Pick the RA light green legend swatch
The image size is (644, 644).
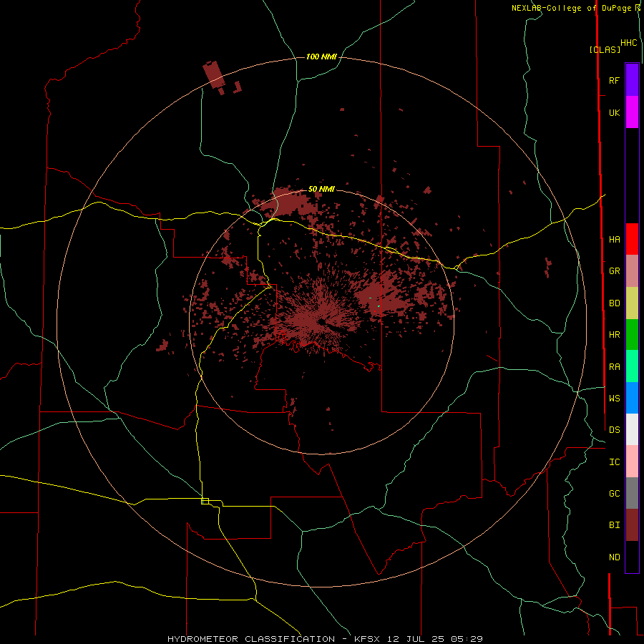632,366
